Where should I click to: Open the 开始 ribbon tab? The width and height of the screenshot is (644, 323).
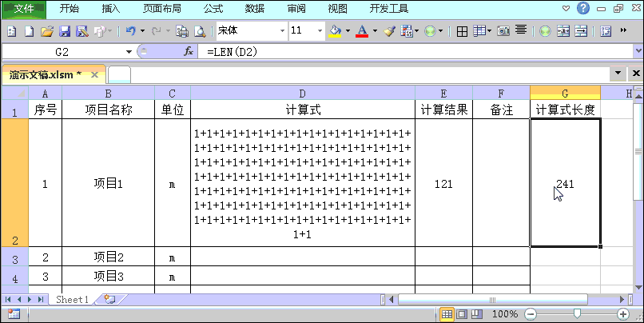point(70,9)
